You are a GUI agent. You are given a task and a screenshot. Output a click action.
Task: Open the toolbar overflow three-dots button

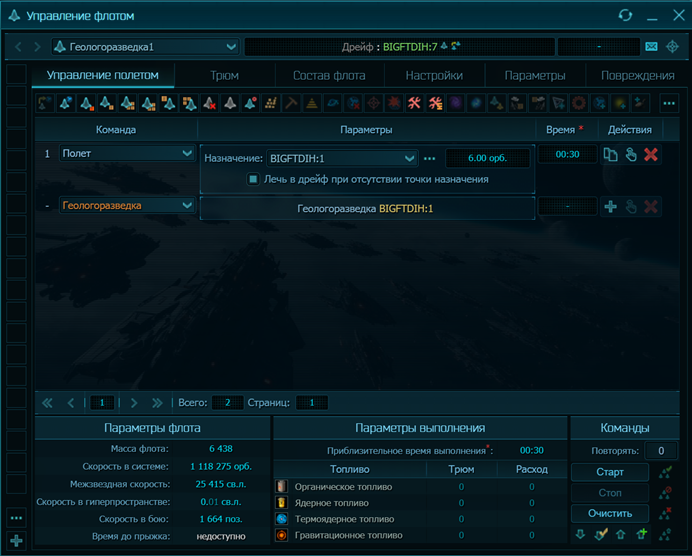coord(669,103)
